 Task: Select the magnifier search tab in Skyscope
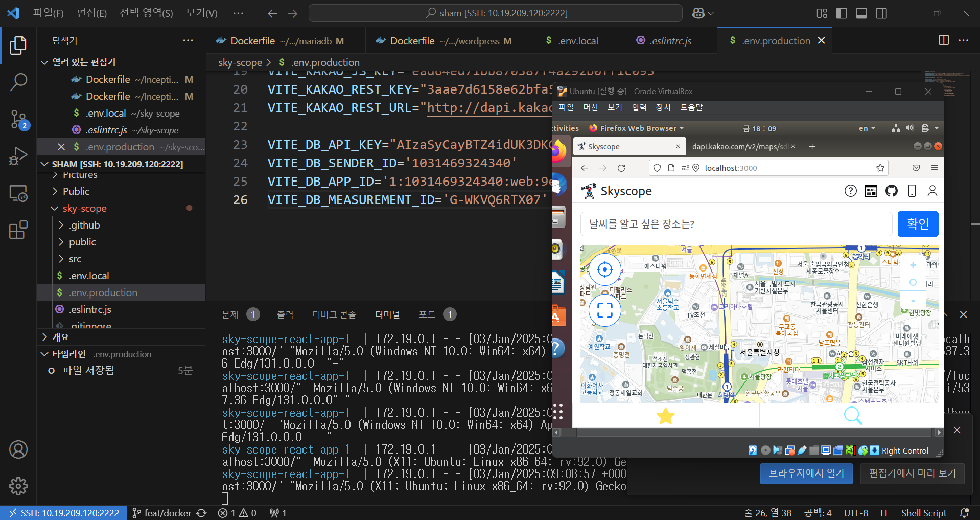tap(852, 416)
